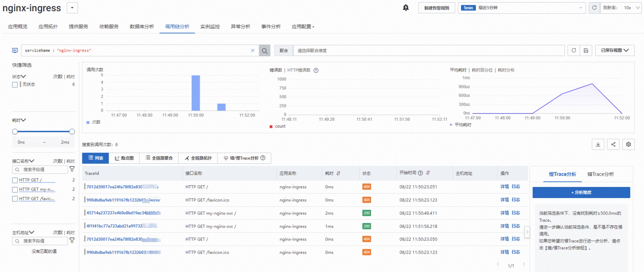644x272 pixels.
Task: Collapse the quick filter panel icon
Action: tap(15, 50)
